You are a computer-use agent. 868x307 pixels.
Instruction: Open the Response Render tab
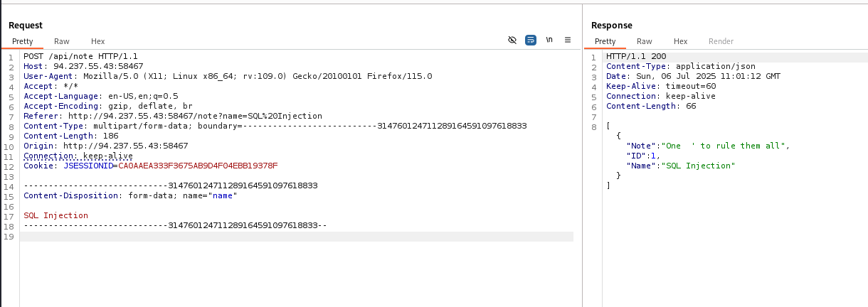tap(721, 41)
